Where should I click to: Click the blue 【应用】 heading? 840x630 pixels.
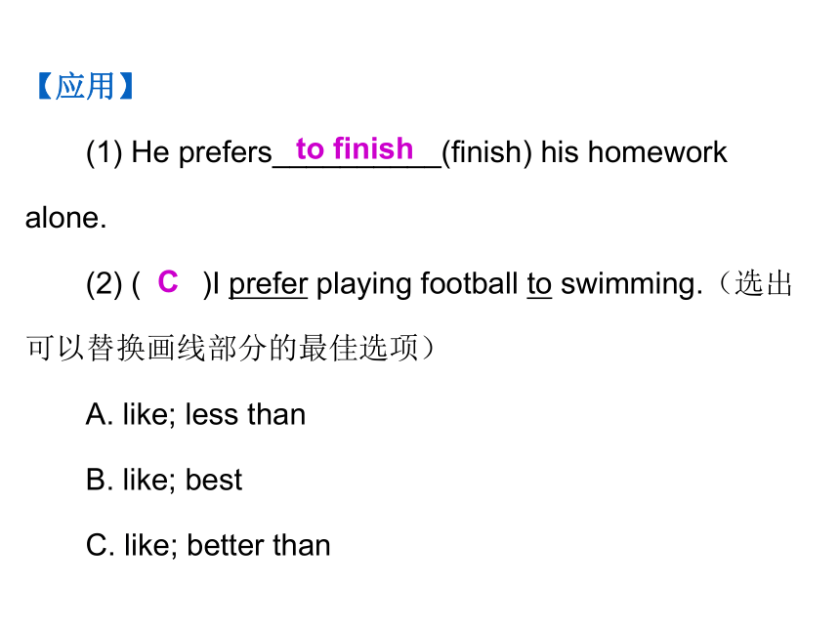[x=85, y=86]
